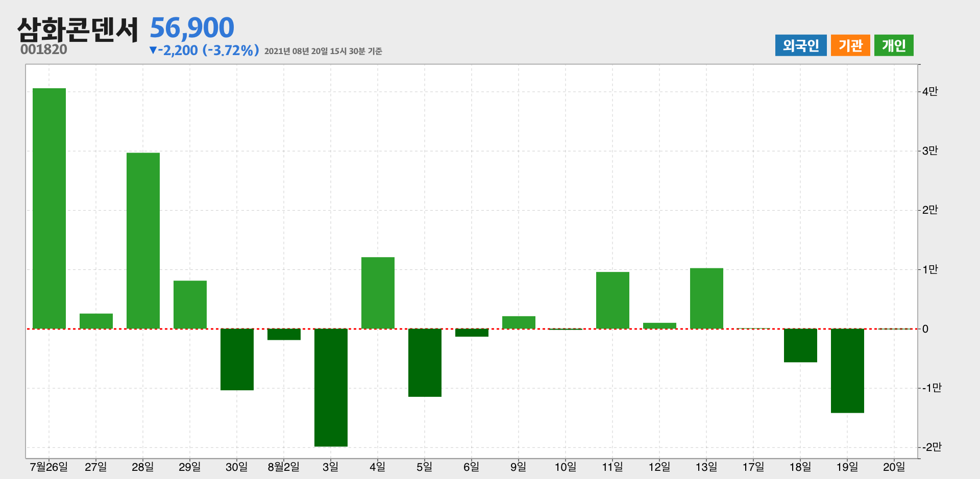This screenshot has width=980, height=479.
Task: Click the negative bar for 30일
Action: [237, 360]
